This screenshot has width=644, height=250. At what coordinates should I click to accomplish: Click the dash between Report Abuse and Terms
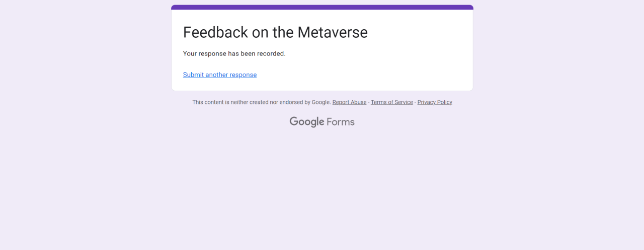point(369,102)
